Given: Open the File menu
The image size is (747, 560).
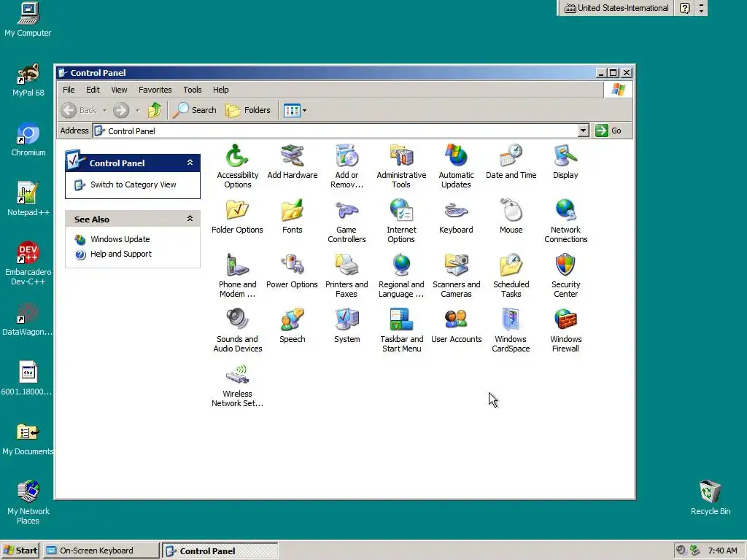Looking at the screenshot, I should pos(69,90).
